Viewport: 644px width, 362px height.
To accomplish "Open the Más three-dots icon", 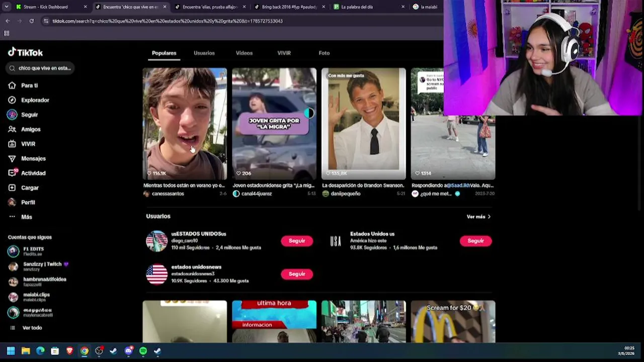I will pyautogui.click(x=12, y=217).
